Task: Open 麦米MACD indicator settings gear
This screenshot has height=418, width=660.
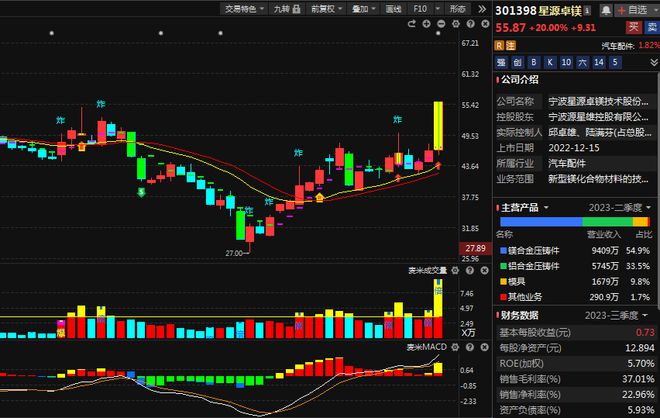Action: [455, 347]
